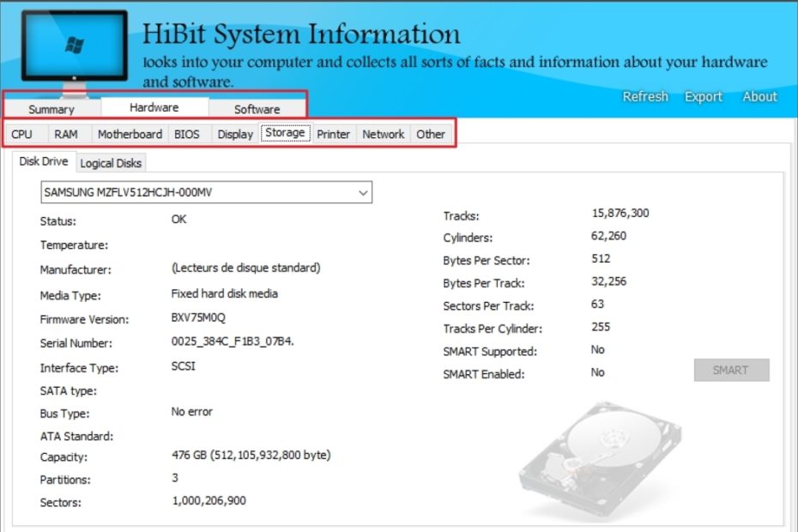This screenshot has height=532, width=798.
Task: Switch to the Network sub-tab
Action: [x=384, y=135]
